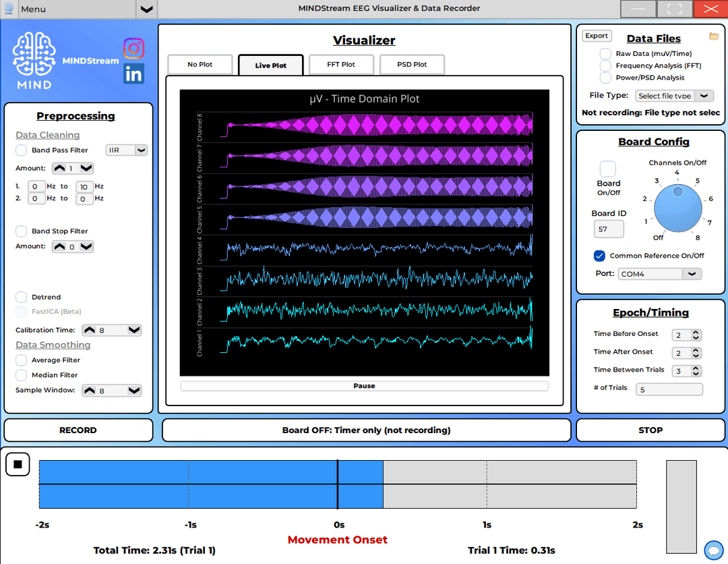The image size is (728, 564).
Task: Enable the Band Pass Filter checkbox
Action: (22, 150)
